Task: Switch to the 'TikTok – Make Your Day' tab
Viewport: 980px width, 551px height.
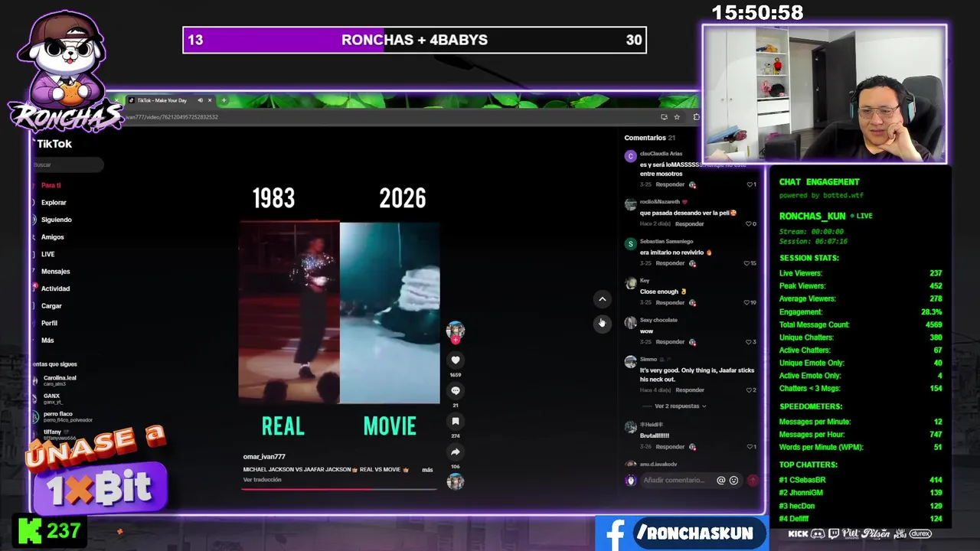Action: coord(161,100)
